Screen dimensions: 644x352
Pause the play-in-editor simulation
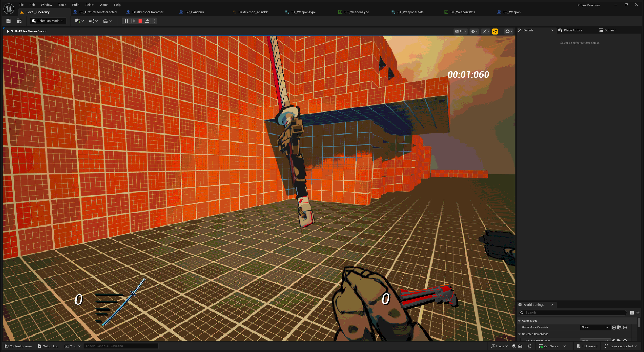point(126,21)
